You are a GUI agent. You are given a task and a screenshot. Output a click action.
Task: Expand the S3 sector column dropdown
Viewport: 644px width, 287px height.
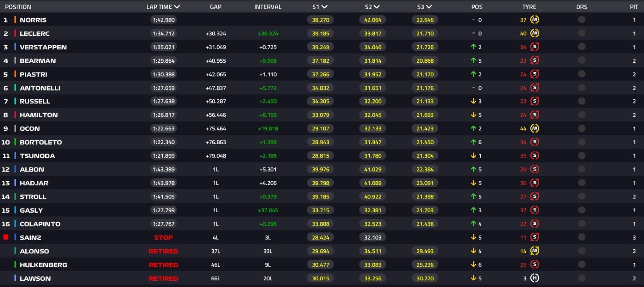pyautogui.click(x=424, y=7)
